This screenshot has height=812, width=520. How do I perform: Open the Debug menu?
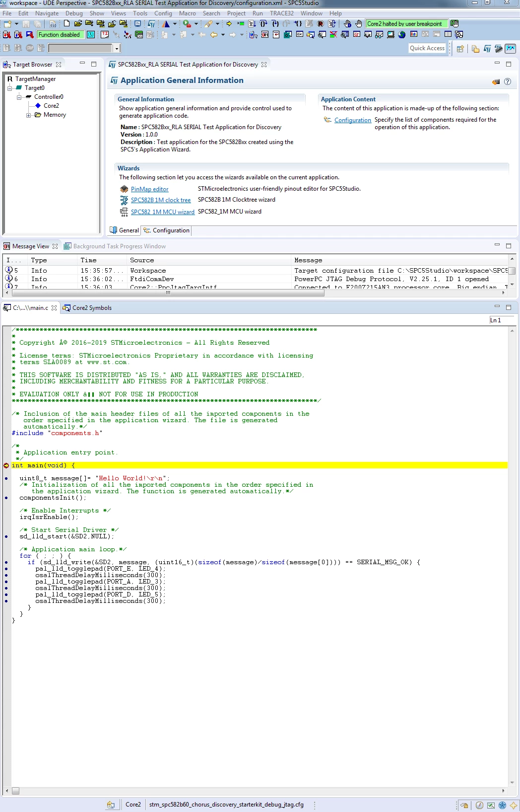(x=74, y=13)
